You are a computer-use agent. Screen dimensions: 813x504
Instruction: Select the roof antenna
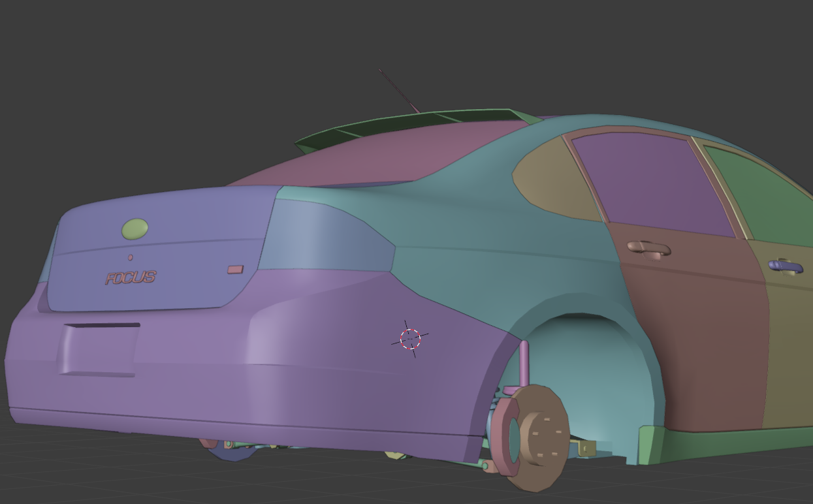[398, 91]
